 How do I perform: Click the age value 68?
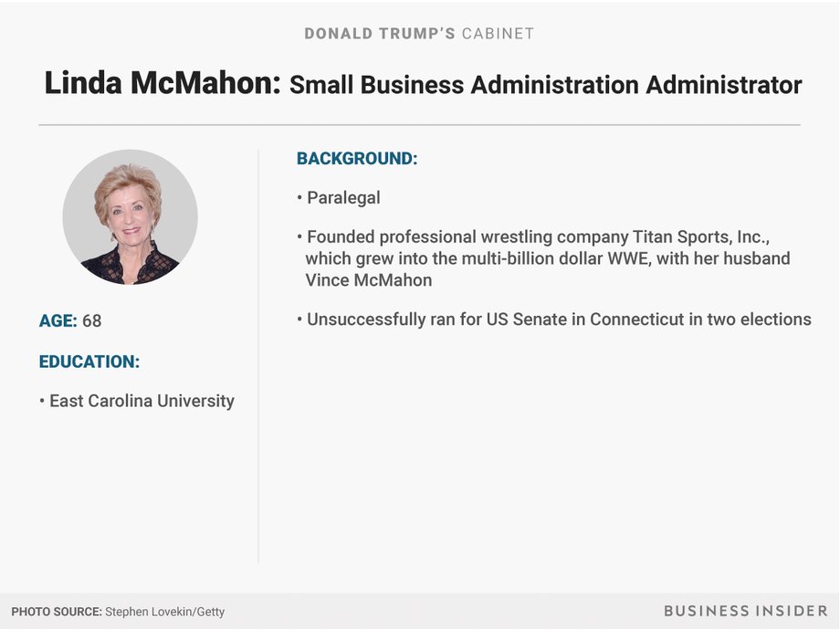point(91,320)
